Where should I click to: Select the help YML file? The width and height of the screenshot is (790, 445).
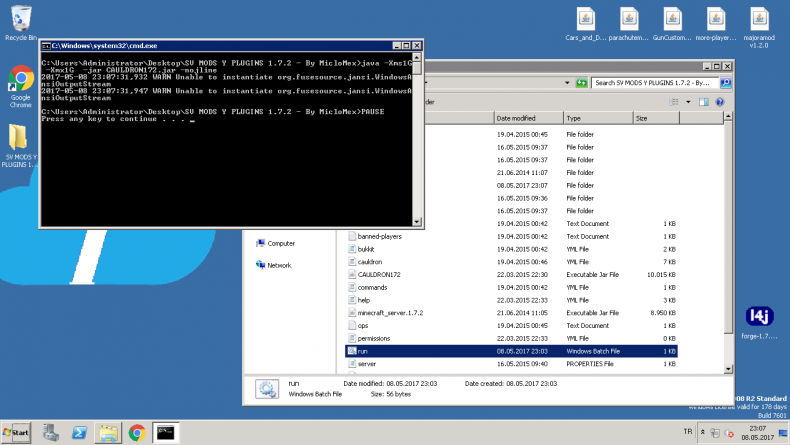click(x=511, y=300)
